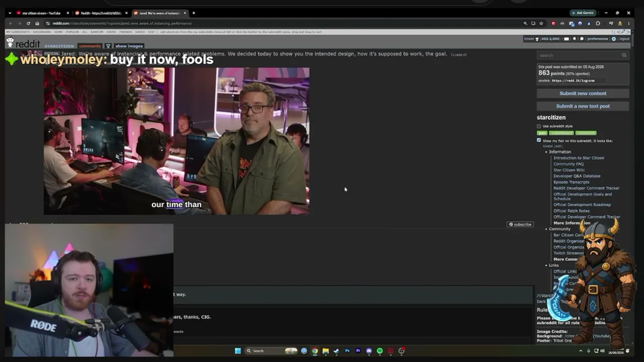Open reddit mail envelope icon
Image resolution: width=644 pixels, height=362 pixels.
pos(567,39)
